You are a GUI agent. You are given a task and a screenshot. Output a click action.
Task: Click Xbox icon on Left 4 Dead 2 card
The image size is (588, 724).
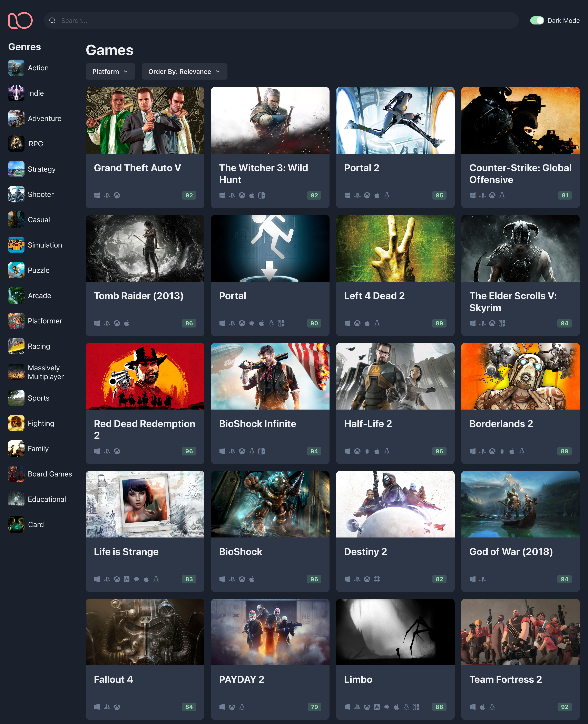click(357, 323)
